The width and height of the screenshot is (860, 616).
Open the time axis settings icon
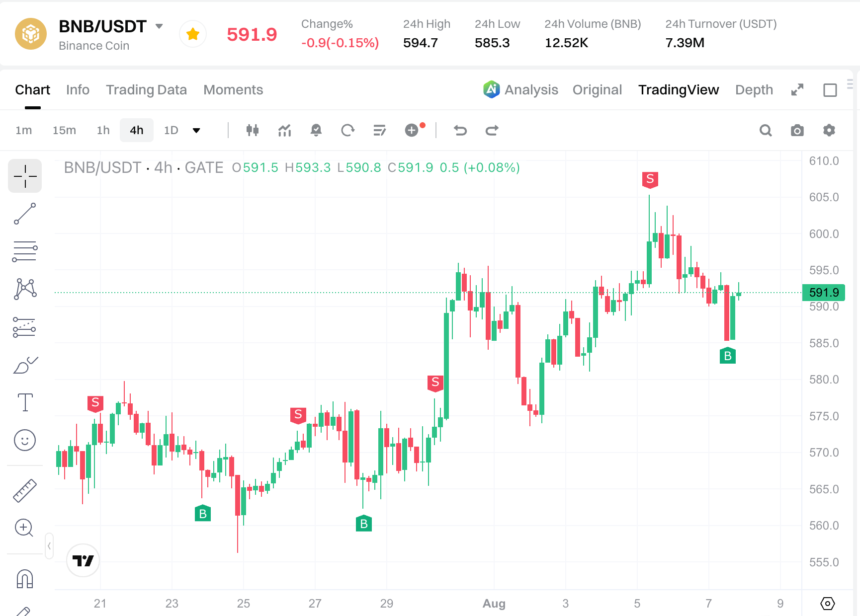pos(827,604)
